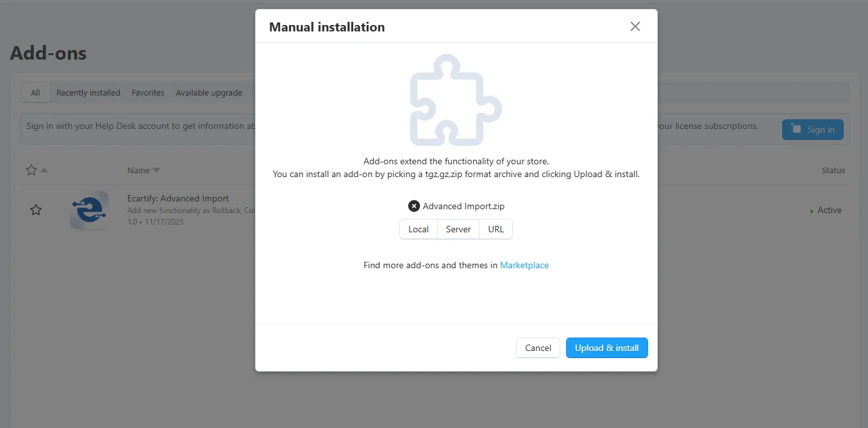Click the Manual installation dialog title
Image resolution: width=868 pixels, height=428 pixels.
(x=327, y=27)
